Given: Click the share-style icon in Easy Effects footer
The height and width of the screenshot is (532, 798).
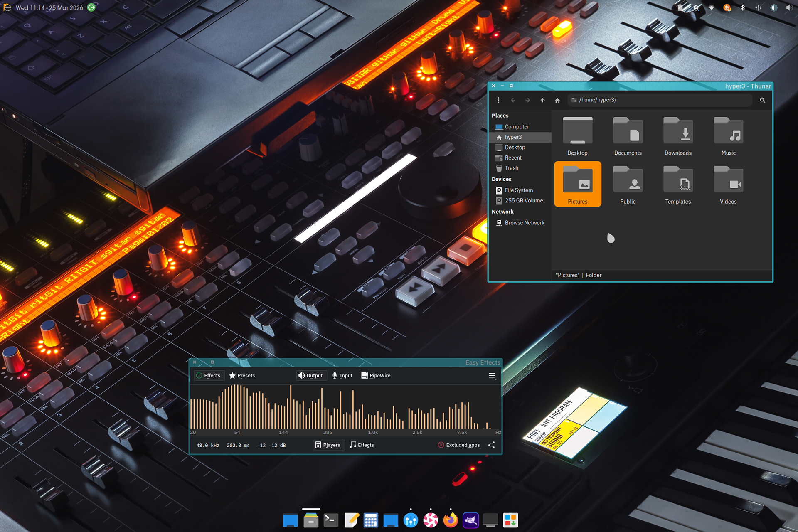Looking at the screenshot, I should (x=492, y=445).
